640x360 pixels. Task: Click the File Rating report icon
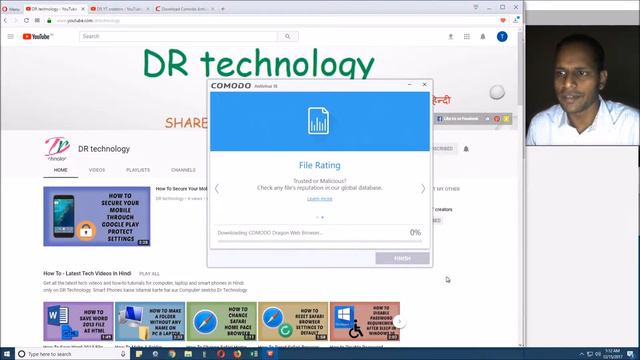(x=318, y=120)
